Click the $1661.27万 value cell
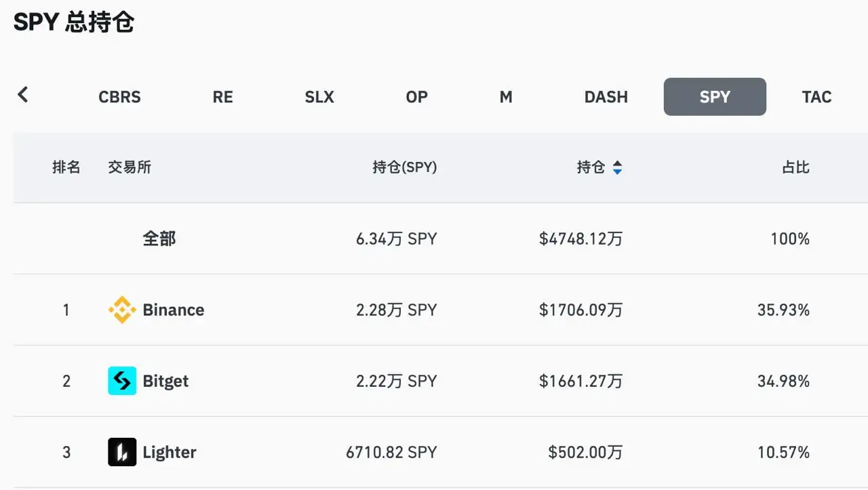The height and width of the screenshot is (490, 868). [x=581, y=381]
